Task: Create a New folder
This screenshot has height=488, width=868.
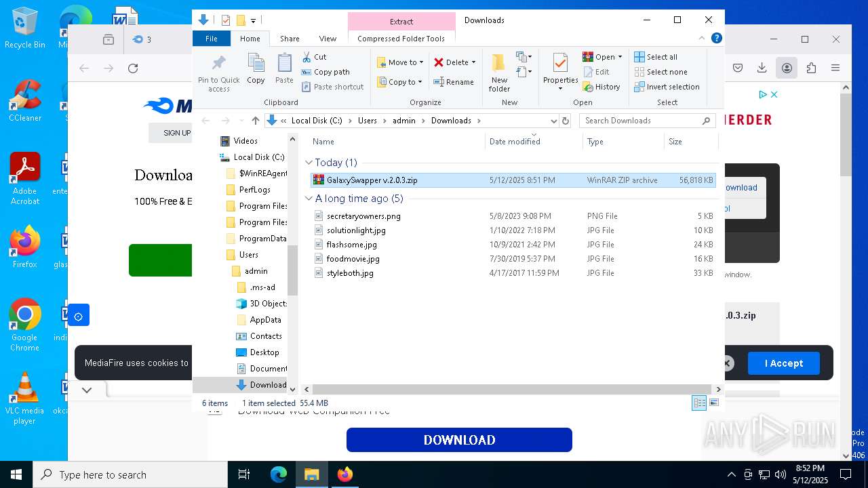Action: [499, 73]
